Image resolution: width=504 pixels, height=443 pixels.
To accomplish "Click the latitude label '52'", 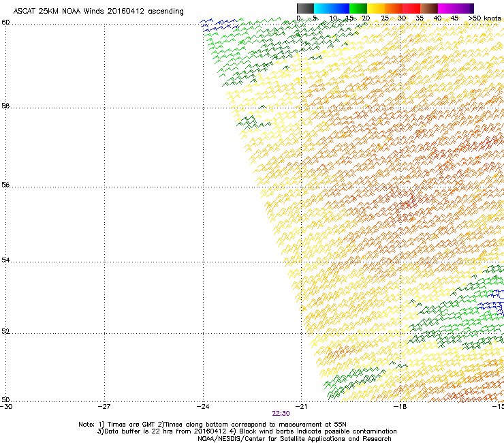I will (5, 332).
